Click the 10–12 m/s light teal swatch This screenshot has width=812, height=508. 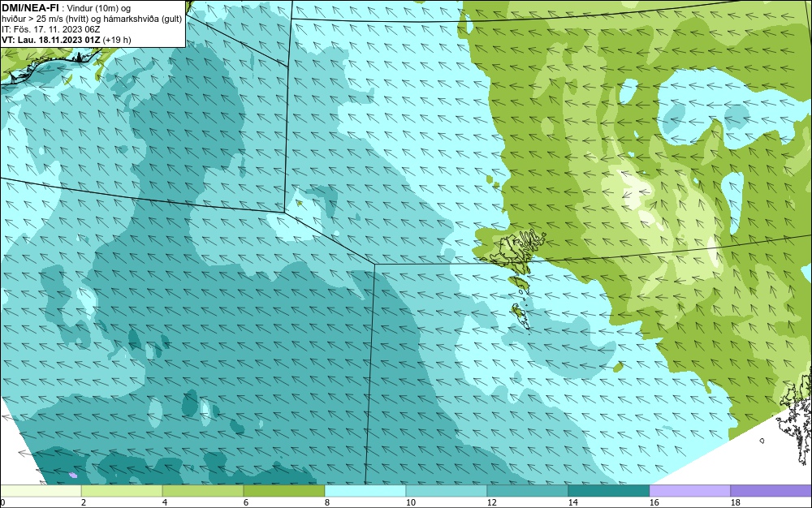coord(447,491)
